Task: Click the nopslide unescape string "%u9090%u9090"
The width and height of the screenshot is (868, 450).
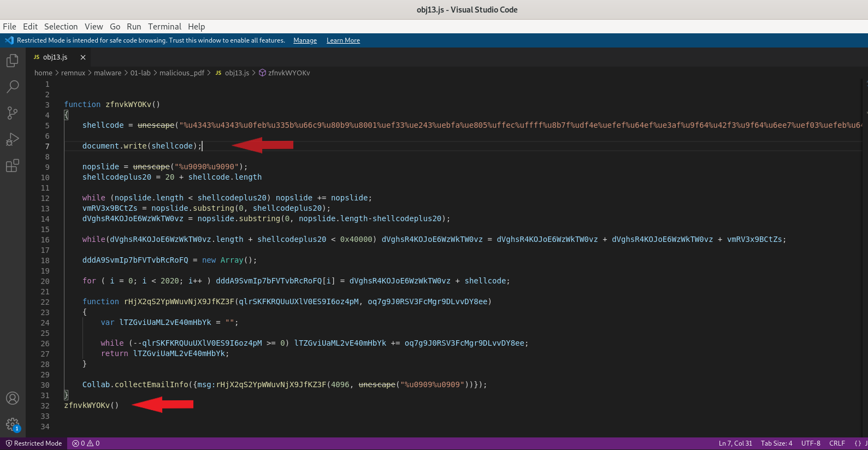Action: [206, 167]
